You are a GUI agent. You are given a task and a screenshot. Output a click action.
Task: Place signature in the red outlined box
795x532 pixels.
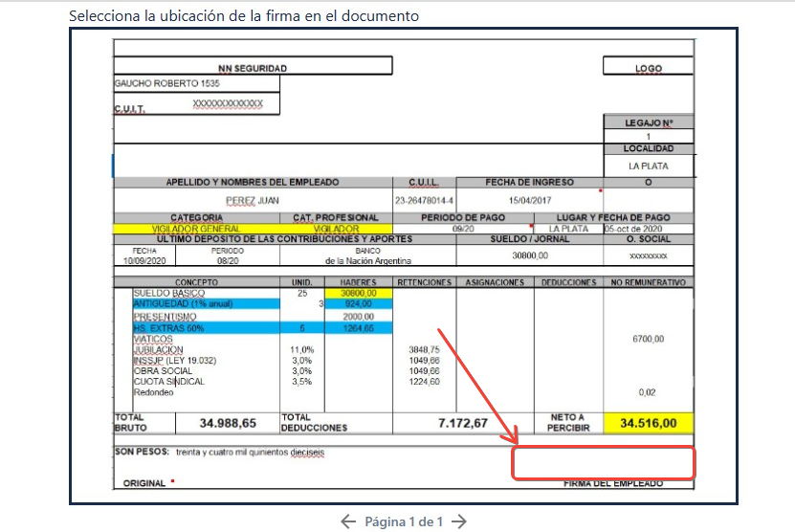[x=603, y=462]
